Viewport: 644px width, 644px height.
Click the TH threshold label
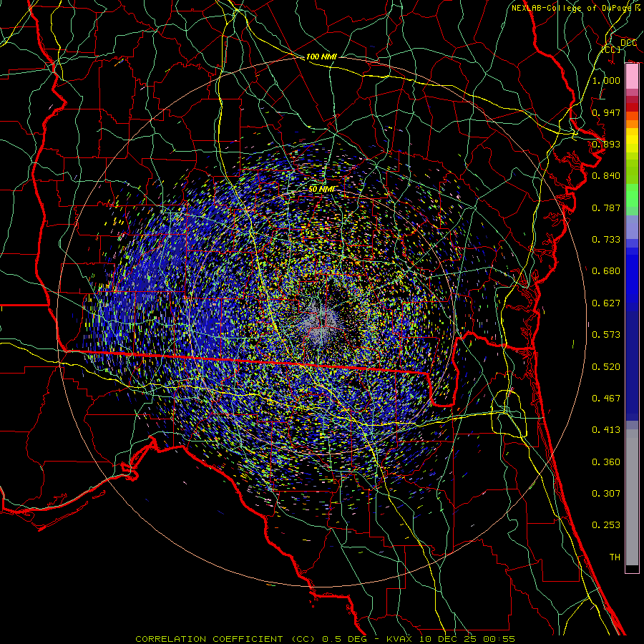coord(615,557)
